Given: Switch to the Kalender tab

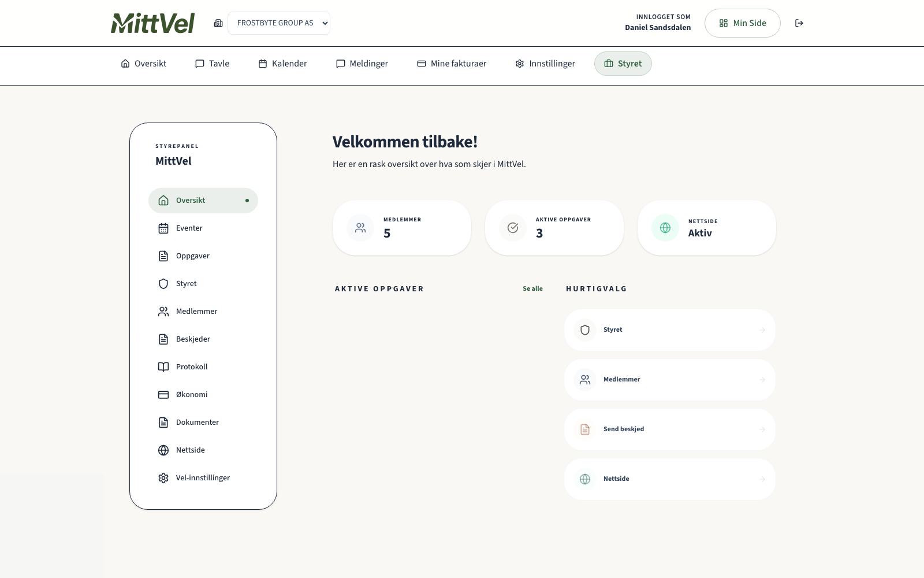Looking at the screenshot, I should (x=282, y=64).
